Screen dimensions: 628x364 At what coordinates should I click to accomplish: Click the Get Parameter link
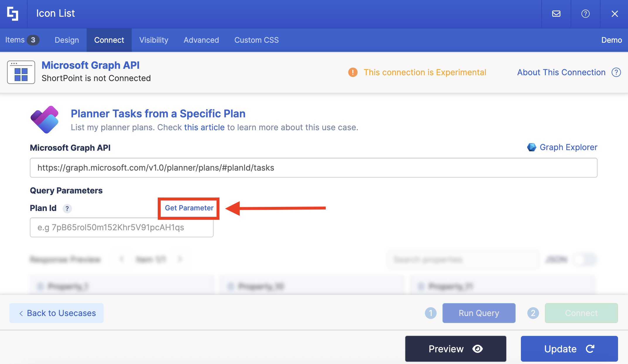tap(189, 208)
